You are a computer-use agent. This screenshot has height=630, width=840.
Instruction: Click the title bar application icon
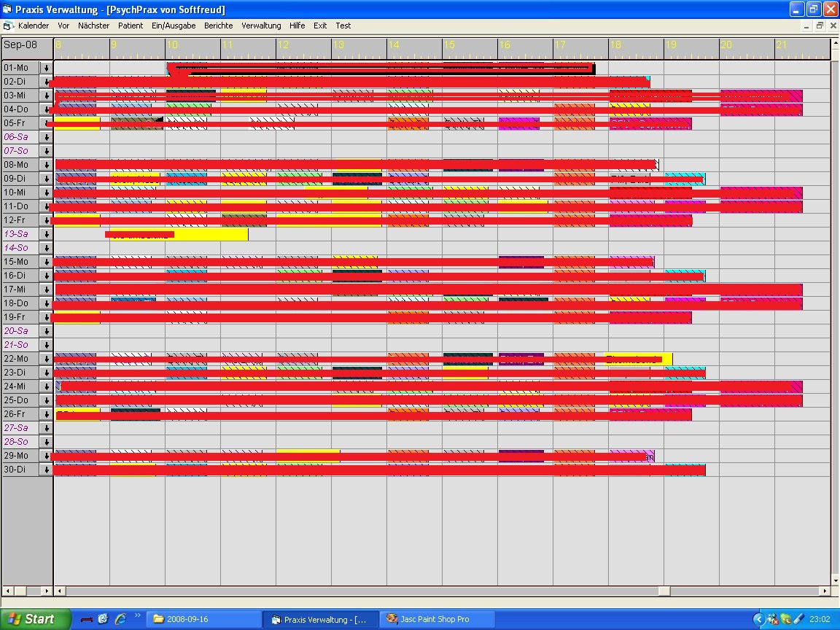point(7,9)
